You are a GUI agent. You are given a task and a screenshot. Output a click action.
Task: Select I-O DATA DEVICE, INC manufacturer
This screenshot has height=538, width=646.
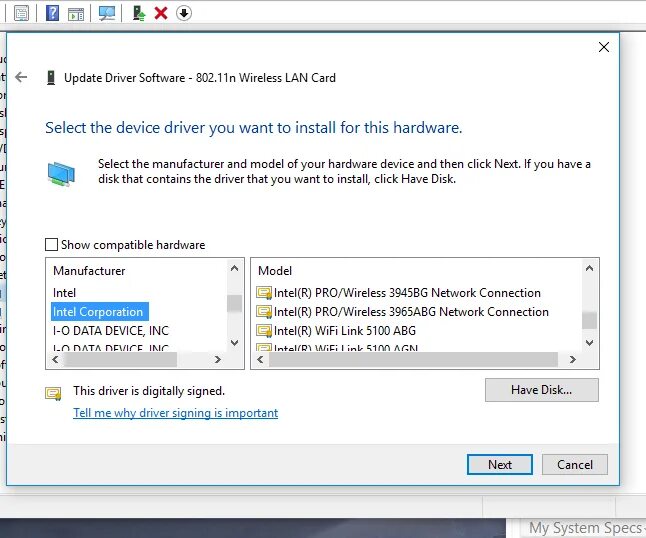click(x=111, y=330)
